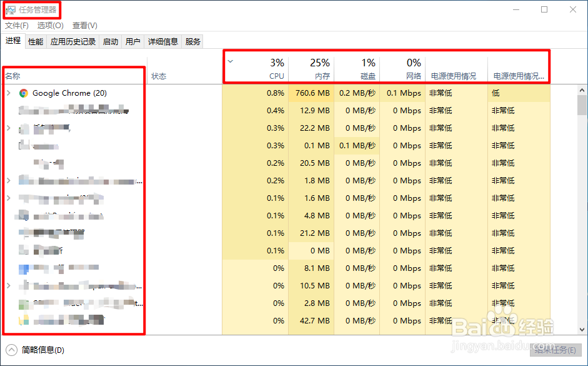
Task: Expand the Google Chrome (20) process group
Action: coord(8,92)
